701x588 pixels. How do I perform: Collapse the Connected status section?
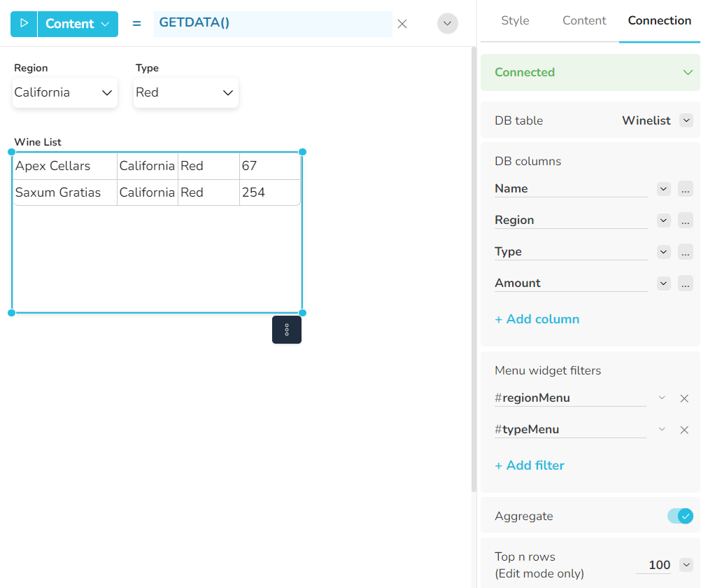[x=688, y=72]
